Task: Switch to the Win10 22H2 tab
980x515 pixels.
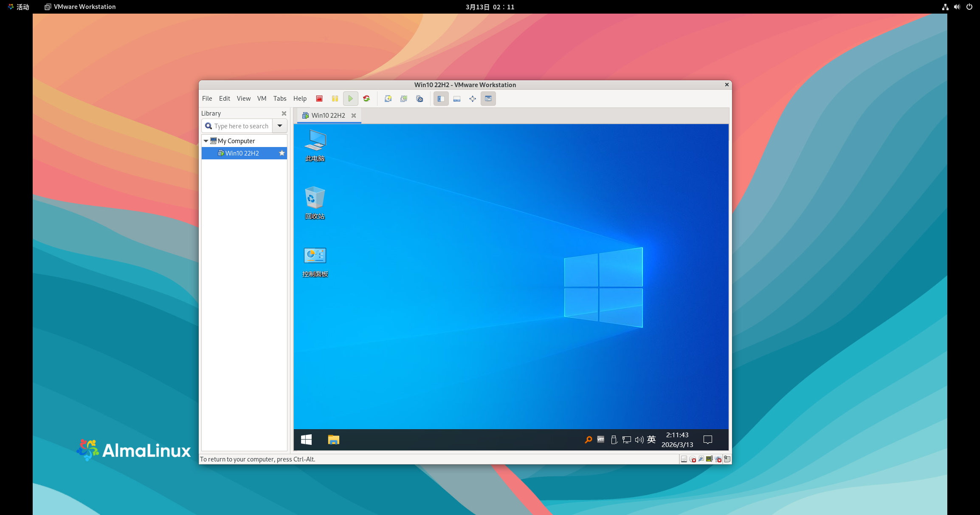Action: (x=328, y=116)
